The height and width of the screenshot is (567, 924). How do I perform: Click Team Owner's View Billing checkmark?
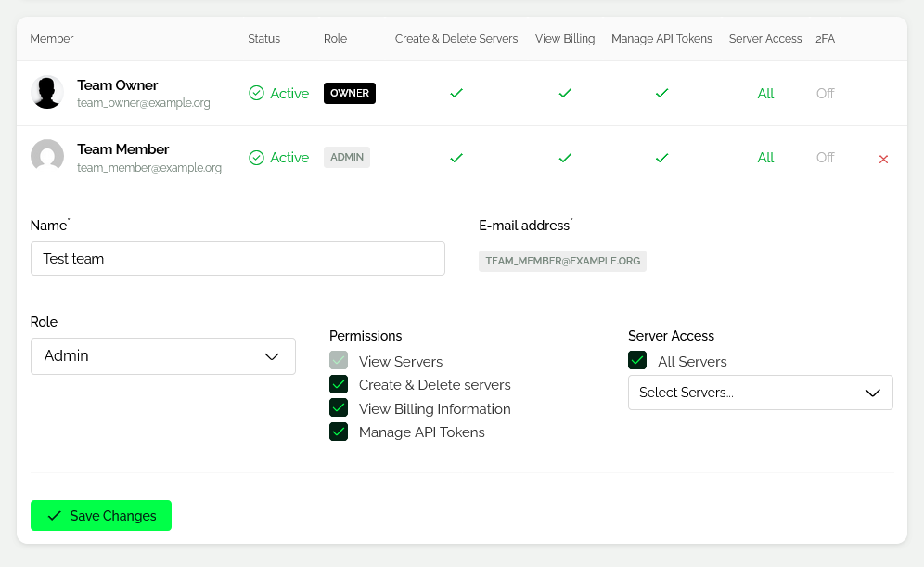click(565, 93)
